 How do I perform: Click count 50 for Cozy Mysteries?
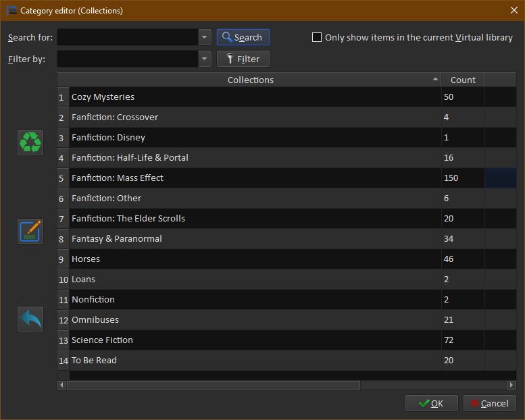463,97
